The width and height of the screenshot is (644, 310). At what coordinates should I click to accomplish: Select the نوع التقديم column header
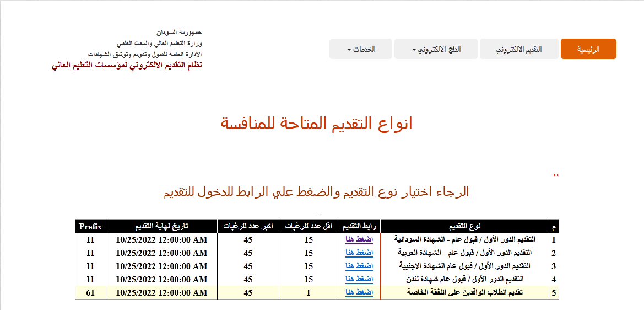[x=464, y=226]
